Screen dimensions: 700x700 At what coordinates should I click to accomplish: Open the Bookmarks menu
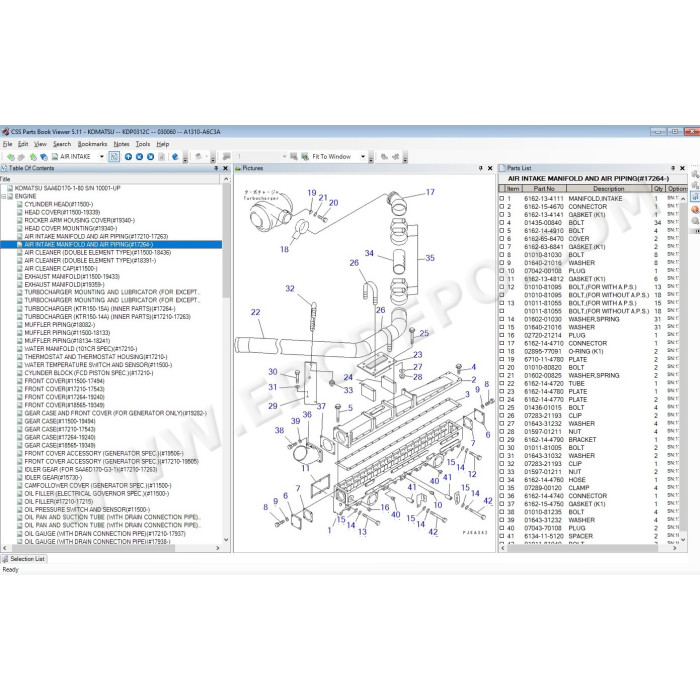pos(92,144)
